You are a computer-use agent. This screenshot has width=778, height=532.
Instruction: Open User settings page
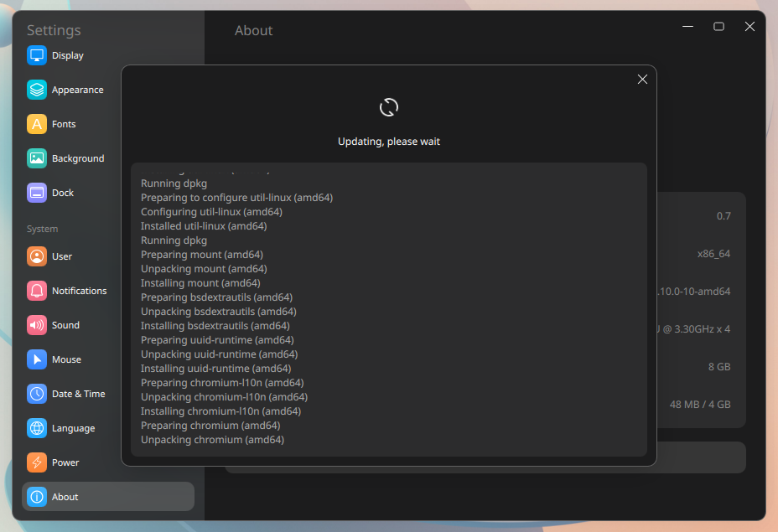[x=62, y=256]
